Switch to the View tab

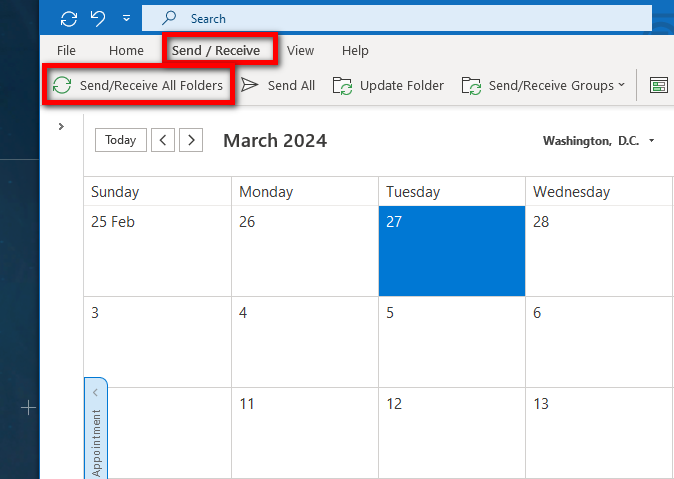coord(300,50)
